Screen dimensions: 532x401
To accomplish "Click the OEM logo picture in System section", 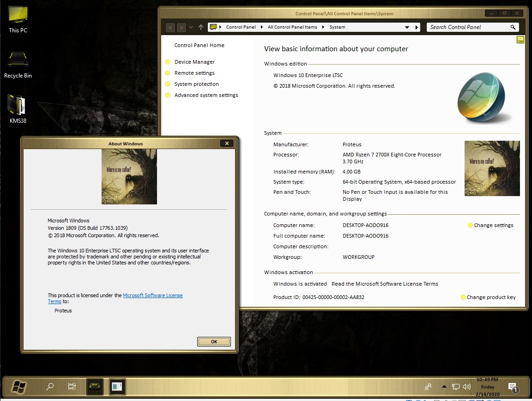I will point(492,168).
